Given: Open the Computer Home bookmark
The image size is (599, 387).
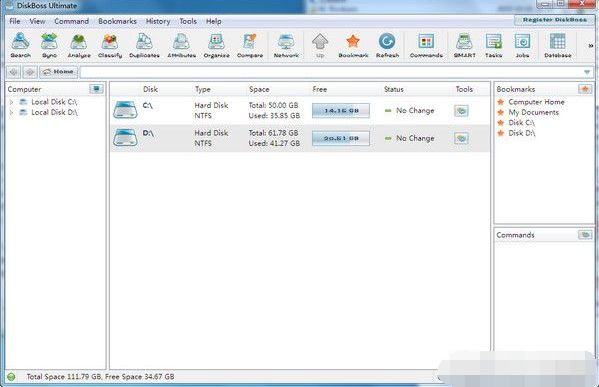Looking at the screenshot, I should (536, 102).
